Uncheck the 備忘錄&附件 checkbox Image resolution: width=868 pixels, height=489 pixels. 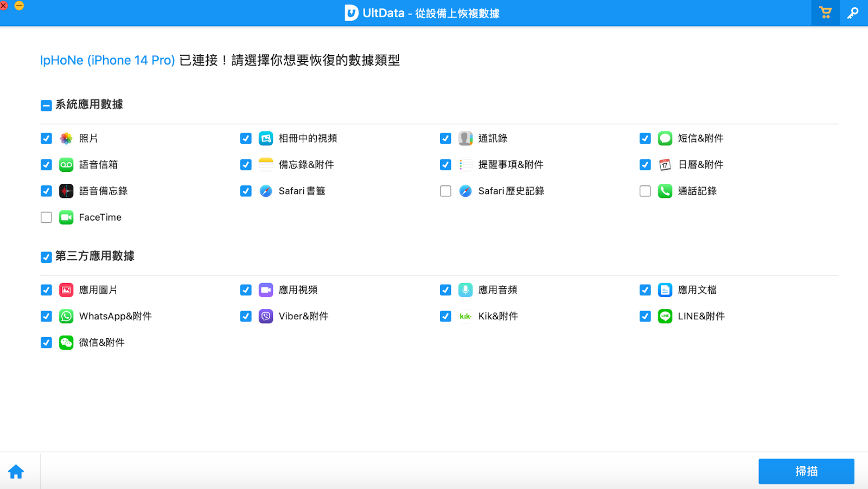click(x=246, y=165)
